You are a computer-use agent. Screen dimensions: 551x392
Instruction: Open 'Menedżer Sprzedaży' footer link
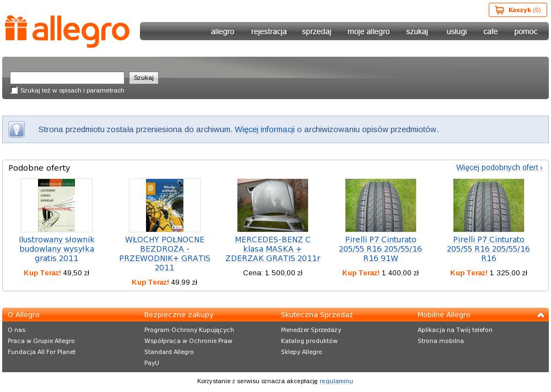(311, 330)
